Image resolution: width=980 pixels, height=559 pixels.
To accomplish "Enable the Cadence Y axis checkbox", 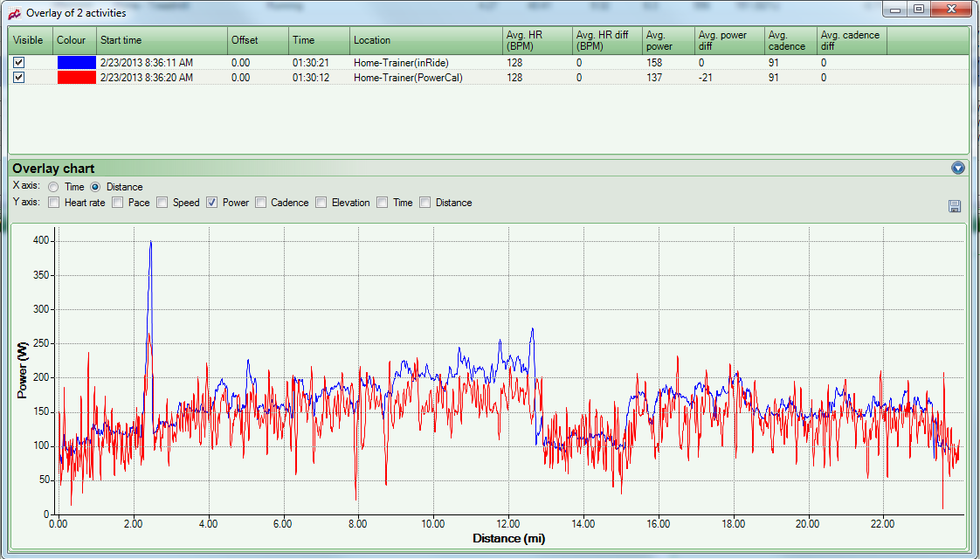I will point(260,203).
